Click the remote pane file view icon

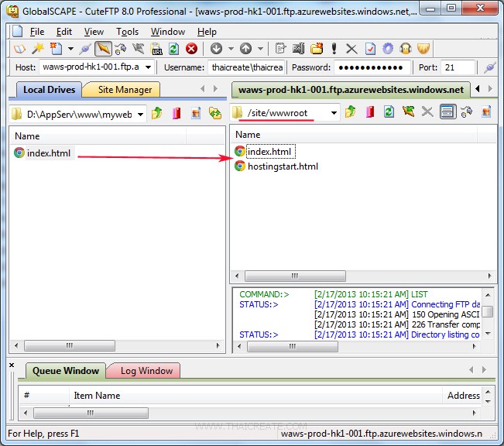click(486, 112)
